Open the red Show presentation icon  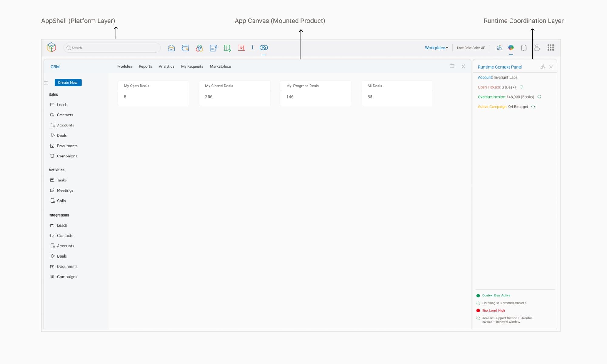pyautogui.click(x=241, y=48)
